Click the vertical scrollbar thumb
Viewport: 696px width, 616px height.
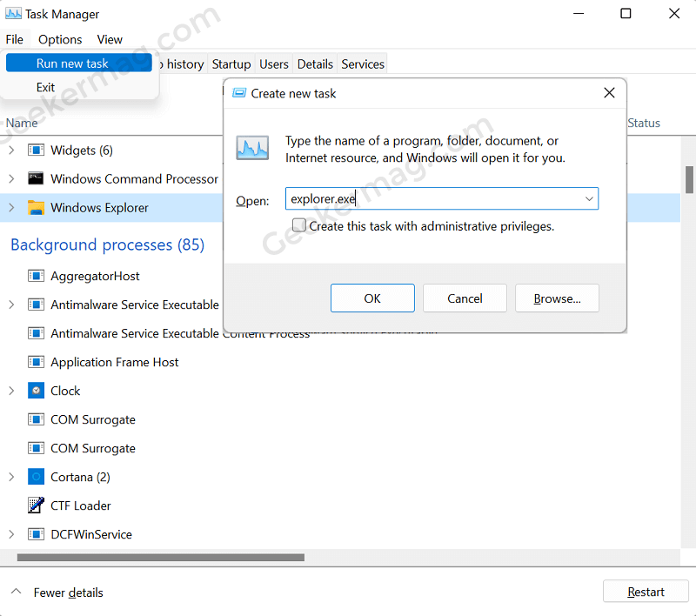(x=689, y=180)
